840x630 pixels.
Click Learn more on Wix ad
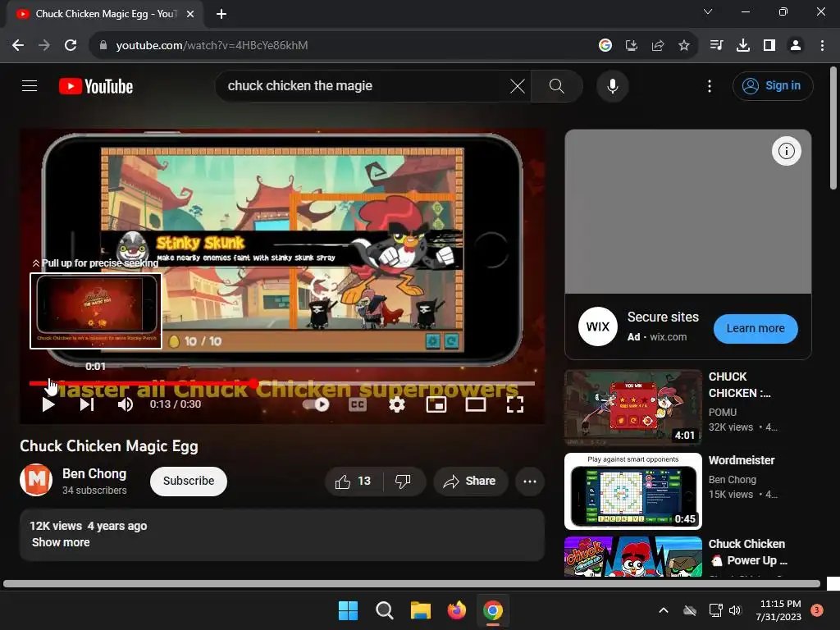click(756, 328)
